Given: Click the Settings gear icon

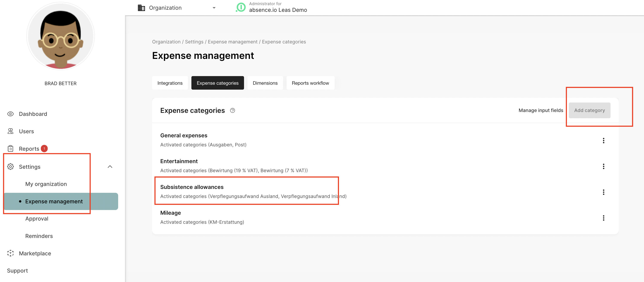Looking at the screenshot, I should coord(10,167).
